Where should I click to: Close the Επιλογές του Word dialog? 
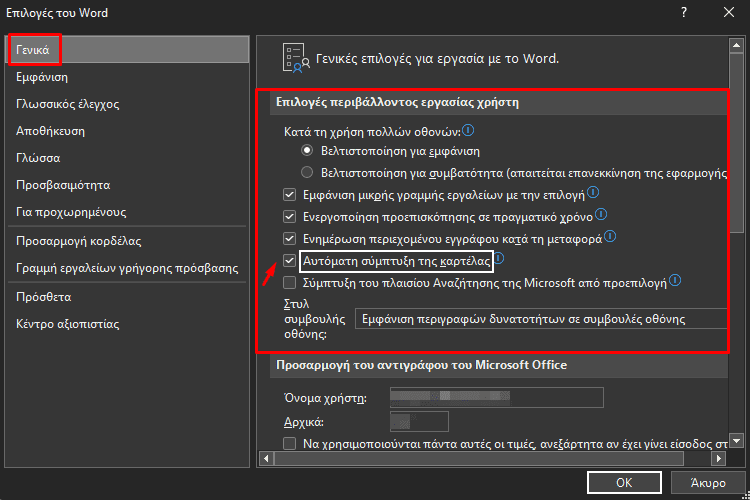coord(728,12)
